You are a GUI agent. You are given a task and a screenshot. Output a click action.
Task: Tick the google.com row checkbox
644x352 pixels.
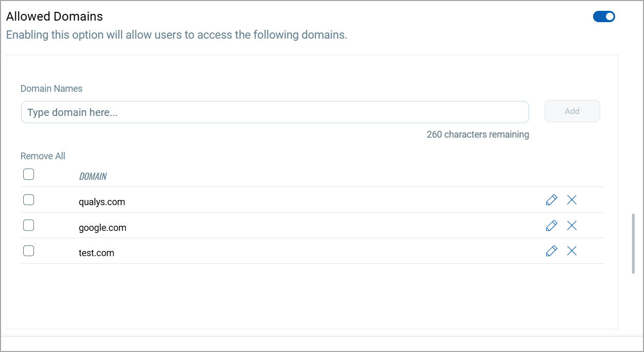pyautogui.click(x=29, y=225)
